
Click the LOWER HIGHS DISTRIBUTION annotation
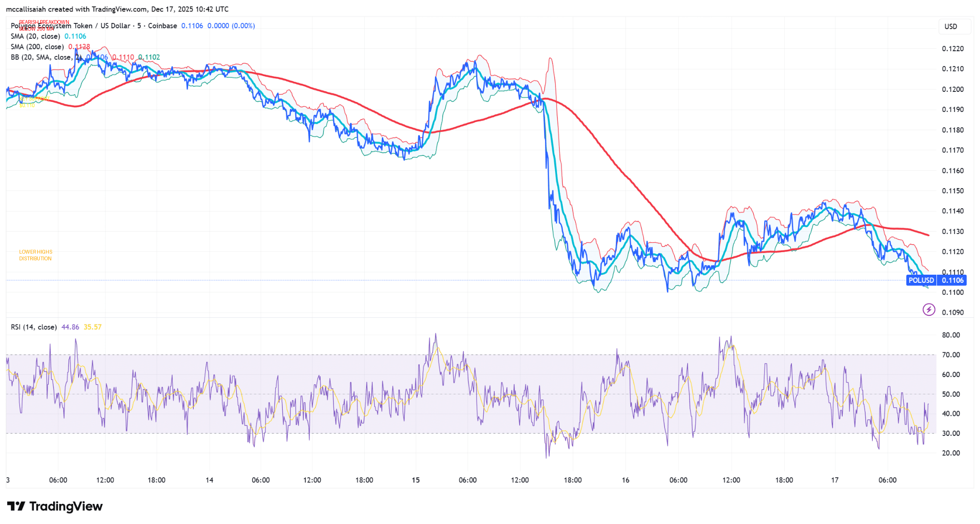click(35, 255)
